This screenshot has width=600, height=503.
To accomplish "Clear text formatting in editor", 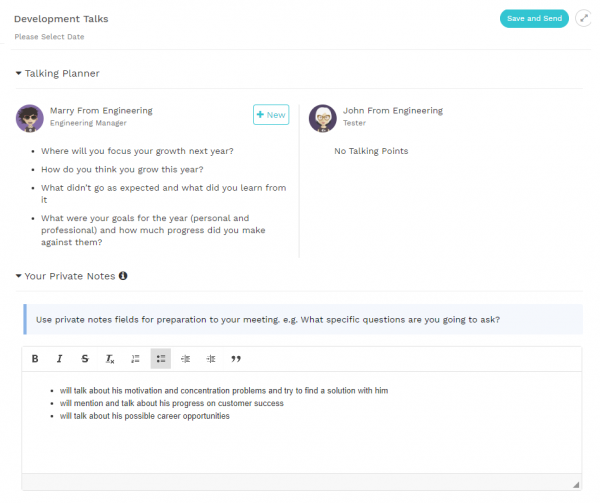I will pos(110,359).
